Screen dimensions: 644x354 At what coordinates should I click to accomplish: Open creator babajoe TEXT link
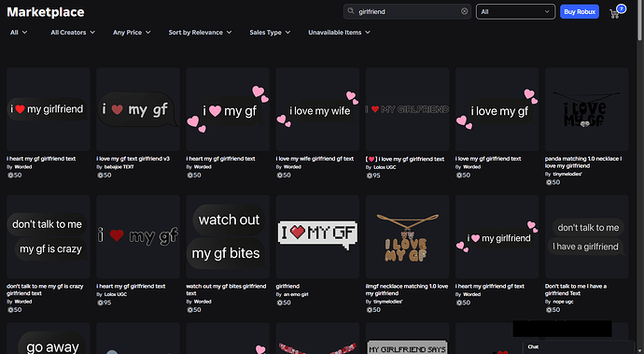click(x=119, y=167)
